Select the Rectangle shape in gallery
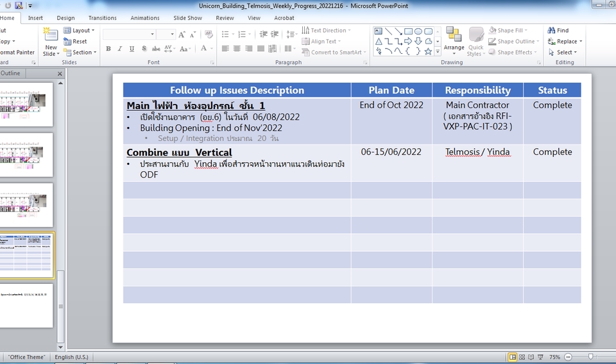Viewport: 616px width, 364px height. click(408, 31)
